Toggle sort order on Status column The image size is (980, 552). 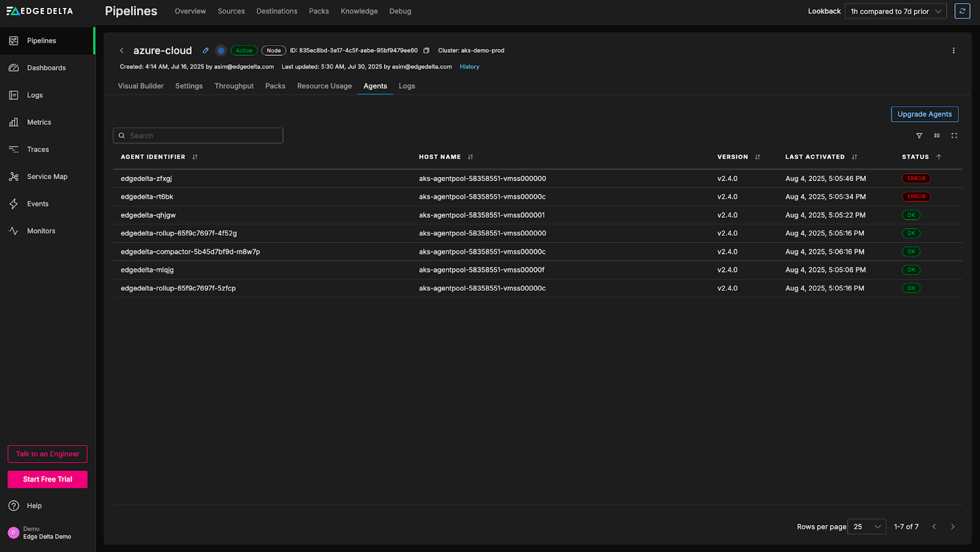[x=938, y=157]
